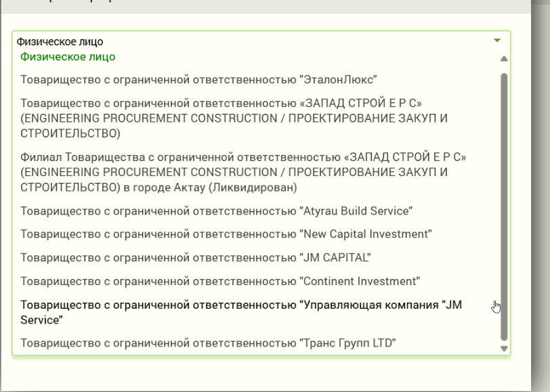The height and width of the screenshot is (392, 550).
Task: Select "New Capital Investment" option
Action: pos(226,234)
